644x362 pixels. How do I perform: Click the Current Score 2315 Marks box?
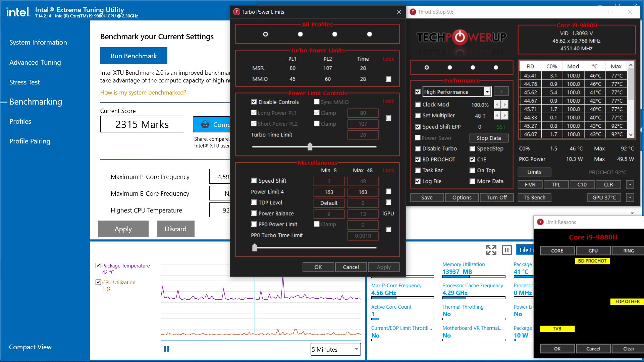coord(142,124)
